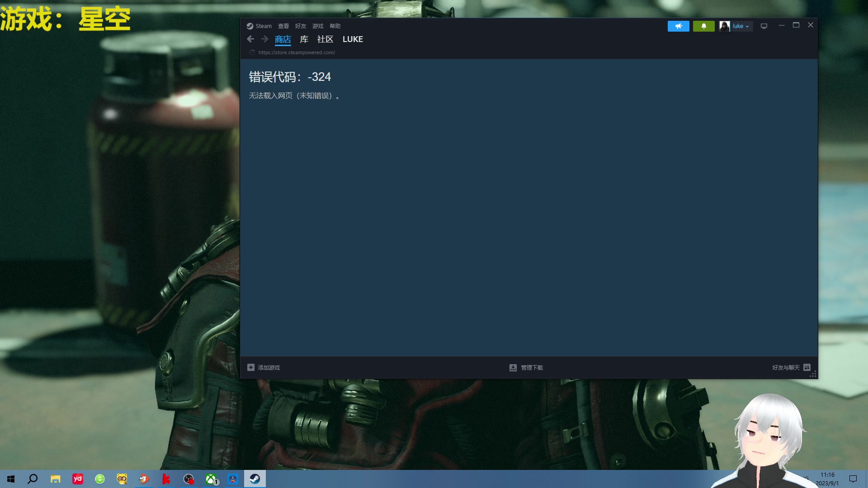Close the Steam window
Viewport: 868px width, 488px height.
(811, 25)
